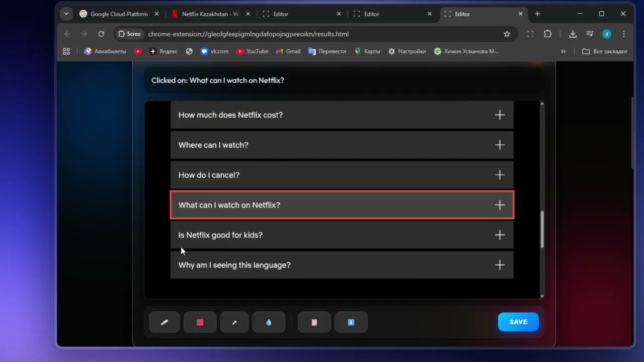The width and height of the screenshot is (644, 362).
Task: Click the browser page vertical scrollbar
Action: (632, 132)
